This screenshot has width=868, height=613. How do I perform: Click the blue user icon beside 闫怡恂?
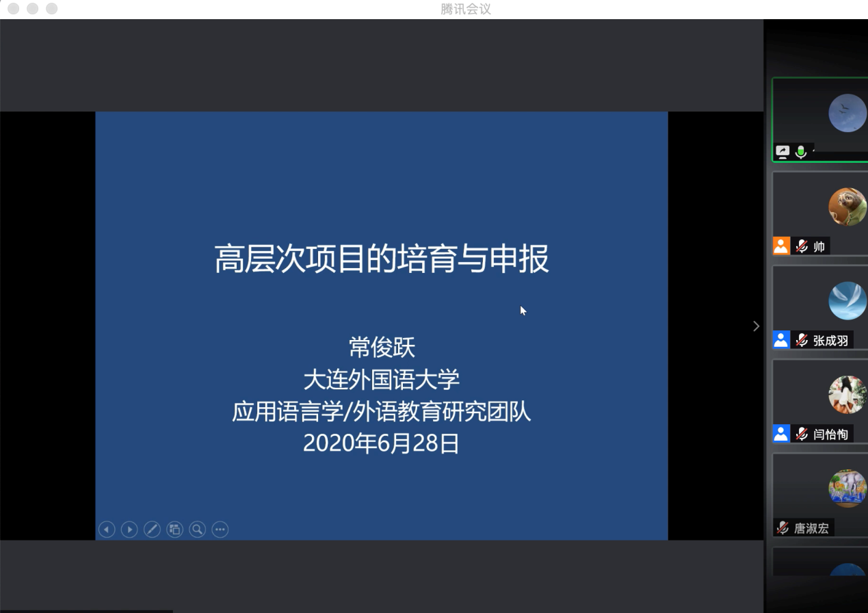coord(781,434)
